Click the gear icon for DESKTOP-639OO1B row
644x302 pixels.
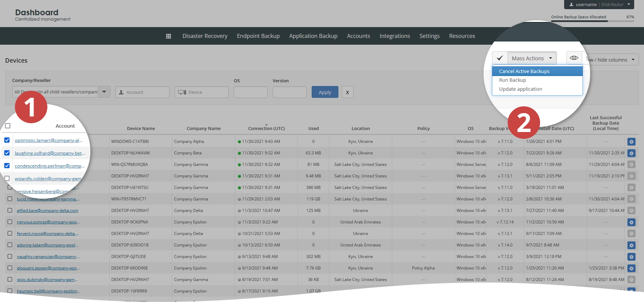[631, 245]
